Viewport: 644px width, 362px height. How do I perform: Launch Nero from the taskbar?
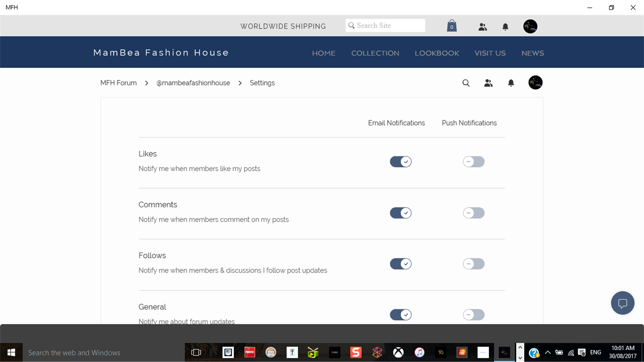point(250,352)
